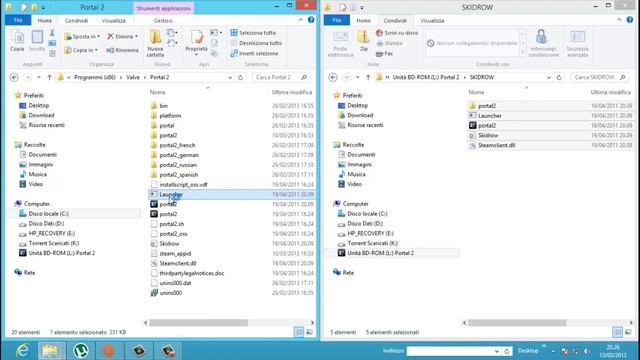
Task: Sort by Nome column in Portal 2 window
Action: (158, 92)
